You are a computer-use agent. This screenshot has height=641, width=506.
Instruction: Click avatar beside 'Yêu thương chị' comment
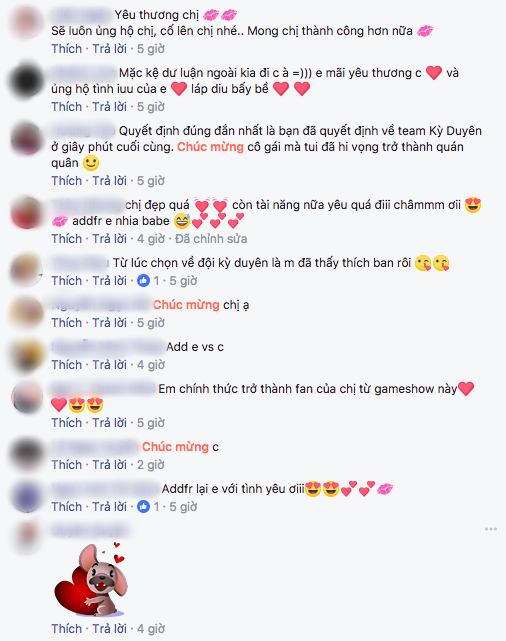(x=27, y=22)
